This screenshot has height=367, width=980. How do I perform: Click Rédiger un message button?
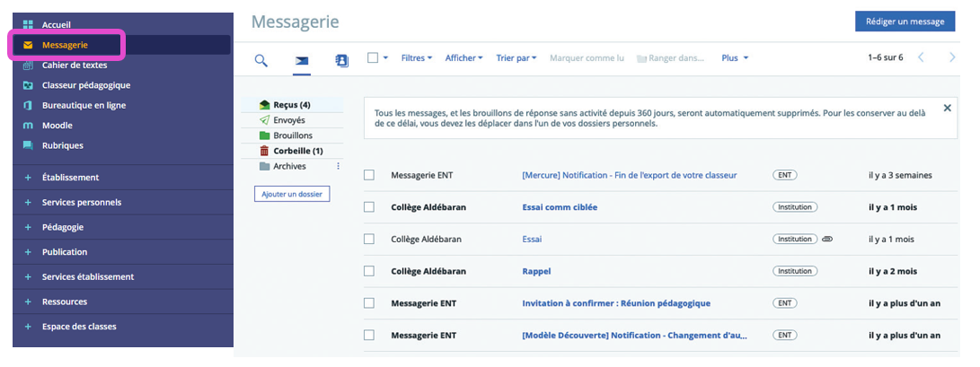(x=905, y=22)
